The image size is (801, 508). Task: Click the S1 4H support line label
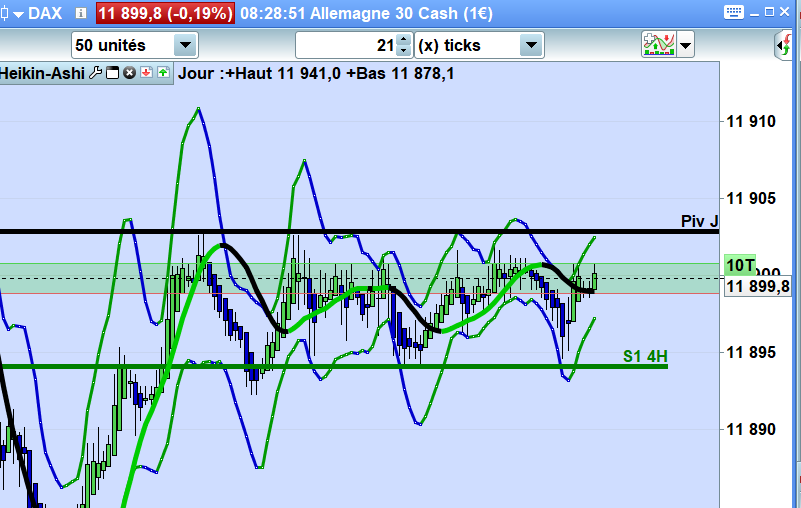click(x=645, y=356)
